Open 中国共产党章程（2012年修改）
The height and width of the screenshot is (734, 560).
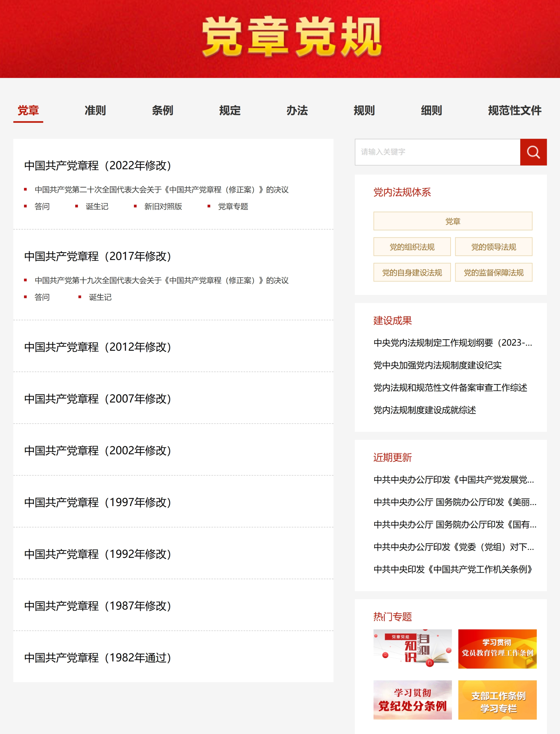coord(98,347)
